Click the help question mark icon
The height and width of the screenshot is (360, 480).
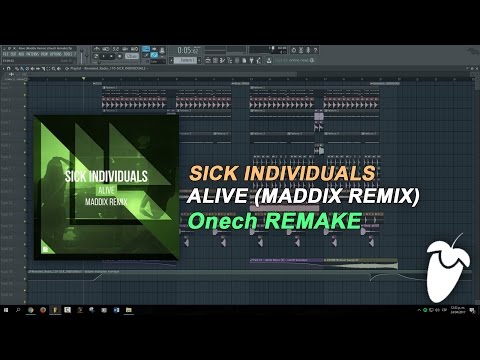[x=316, y=50]
